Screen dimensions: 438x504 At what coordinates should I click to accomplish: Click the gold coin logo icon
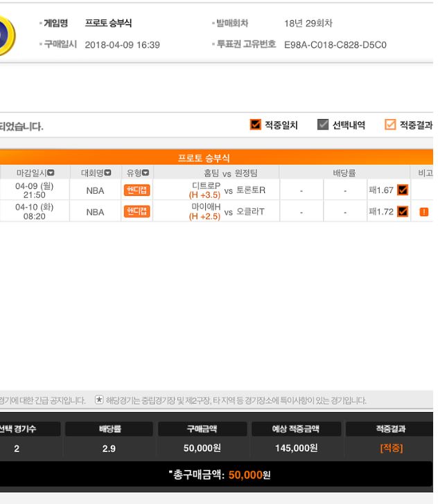click(x=8, y=35)
